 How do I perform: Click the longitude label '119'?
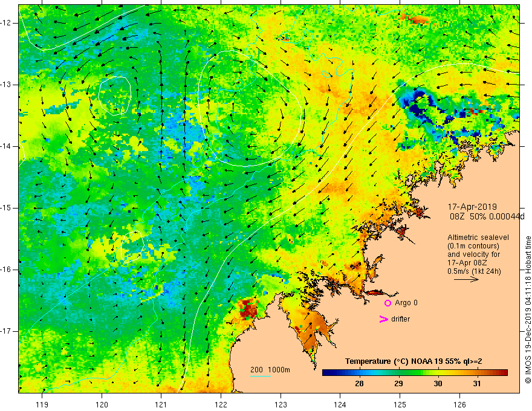42,404
